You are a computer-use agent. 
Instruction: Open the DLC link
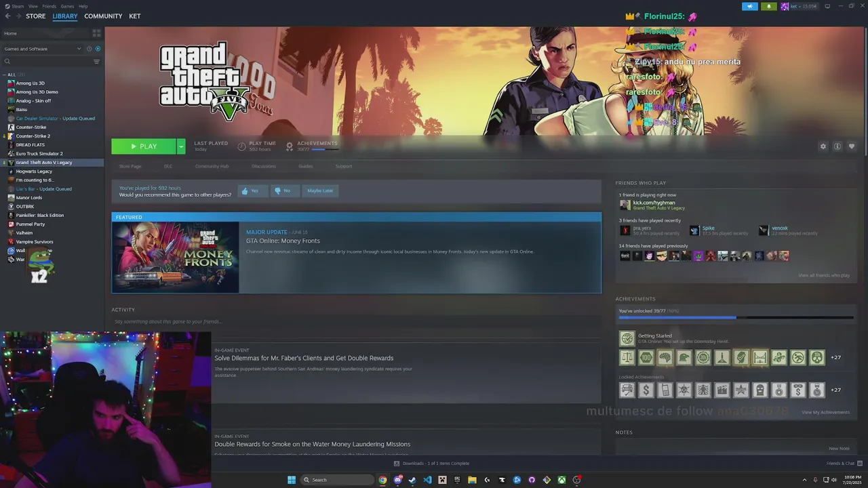(x=168, y=166)
